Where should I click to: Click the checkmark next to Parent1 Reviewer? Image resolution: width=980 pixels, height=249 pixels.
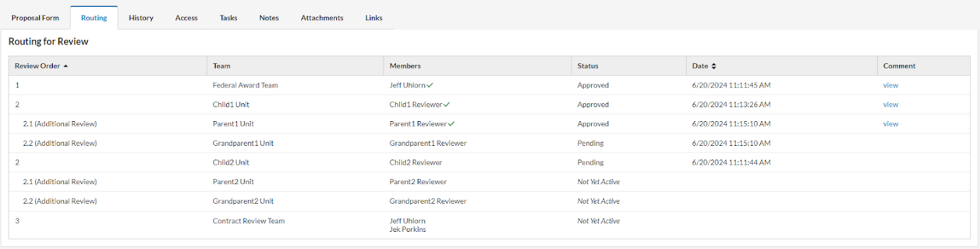click(452, 124)
